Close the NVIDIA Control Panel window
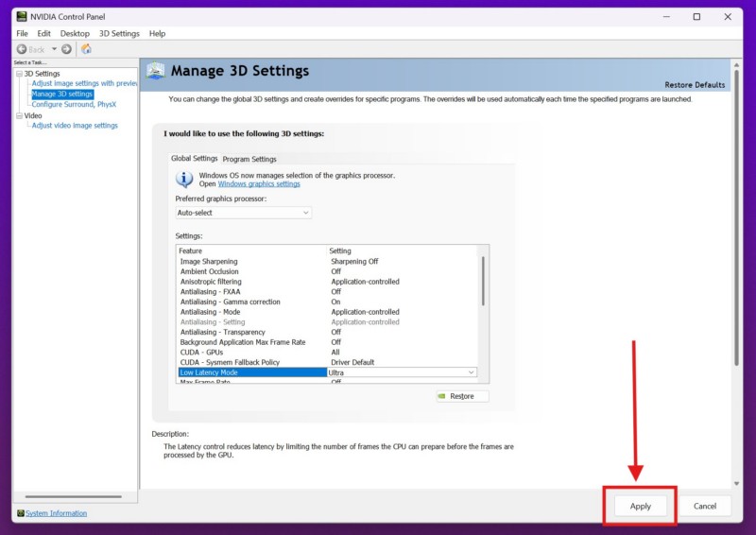 click(x=728, y=16)
